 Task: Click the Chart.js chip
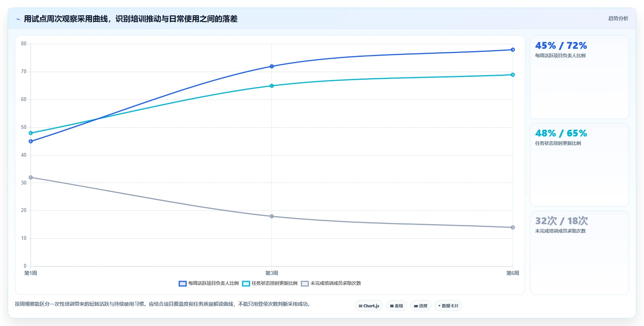click(369, 306)
